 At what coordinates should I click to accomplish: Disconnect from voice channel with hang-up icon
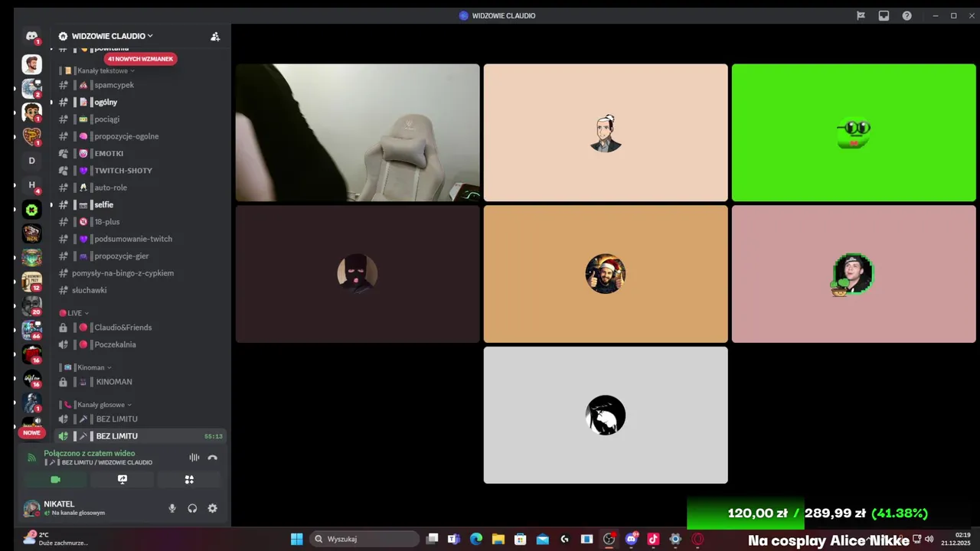point(213,458)
